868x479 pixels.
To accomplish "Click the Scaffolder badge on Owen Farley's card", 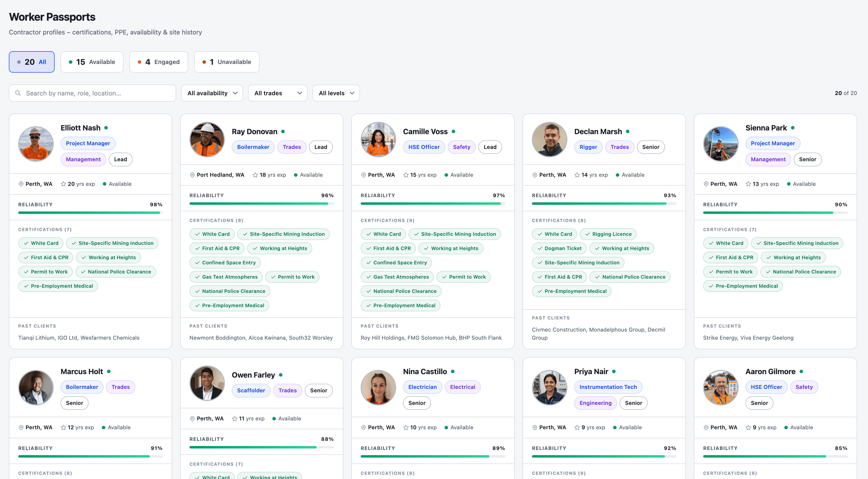I will [x=251, y=390].
